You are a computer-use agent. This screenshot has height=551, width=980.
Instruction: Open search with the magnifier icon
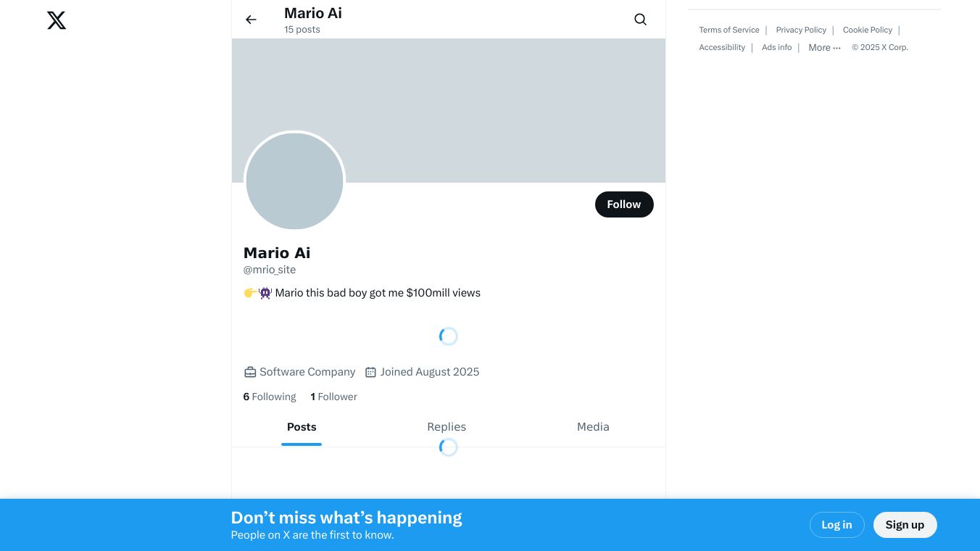640,20
